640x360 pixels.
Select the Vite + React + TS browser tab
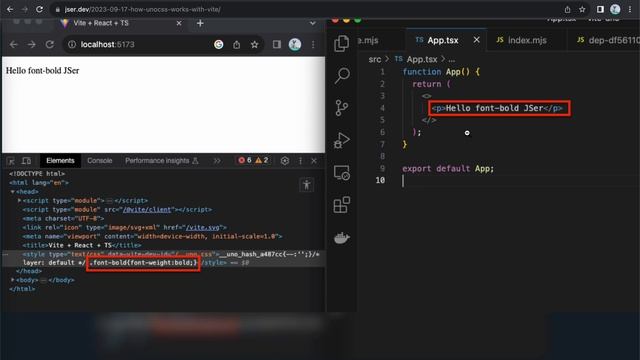point(120,23)
